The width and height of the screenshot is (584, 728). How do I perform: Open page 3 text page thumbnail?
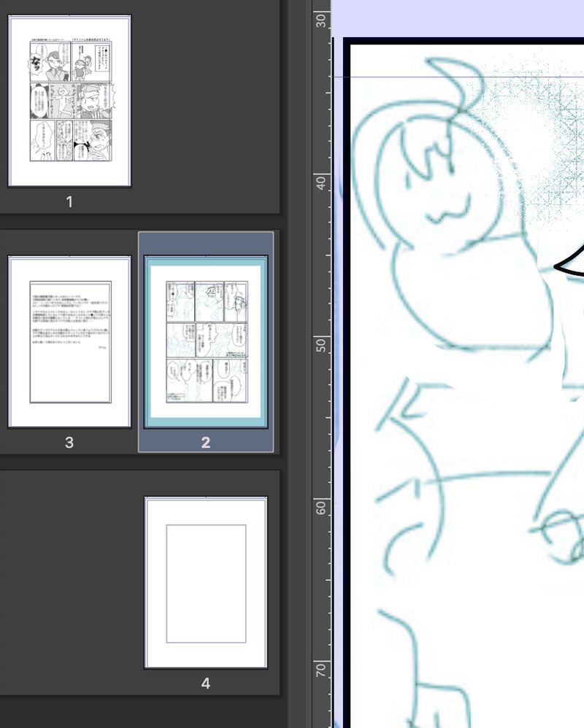tap(69, 341)
